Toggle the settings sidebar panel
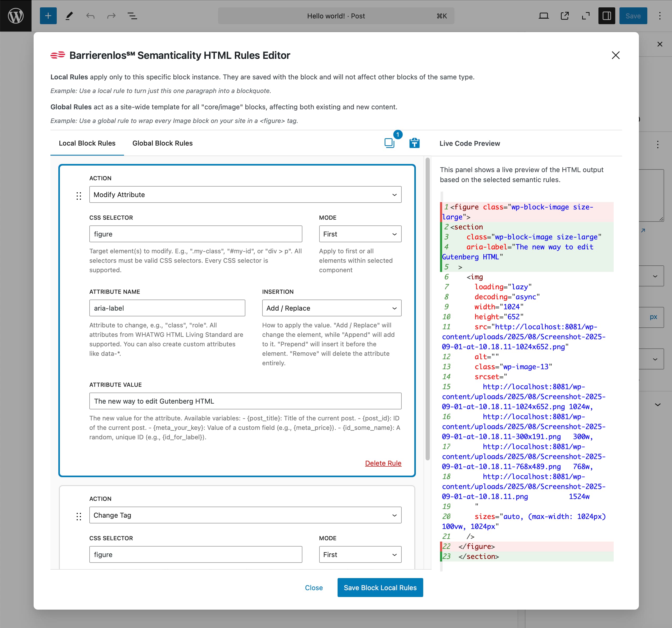Screen dimensions: 672x628 pos(607,16)
